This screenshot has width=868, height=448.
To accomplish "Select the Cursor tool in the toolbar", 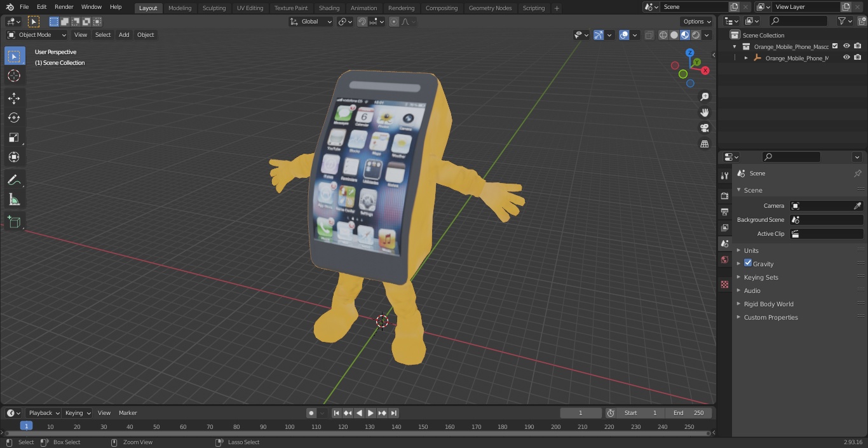I will point(14,76).
